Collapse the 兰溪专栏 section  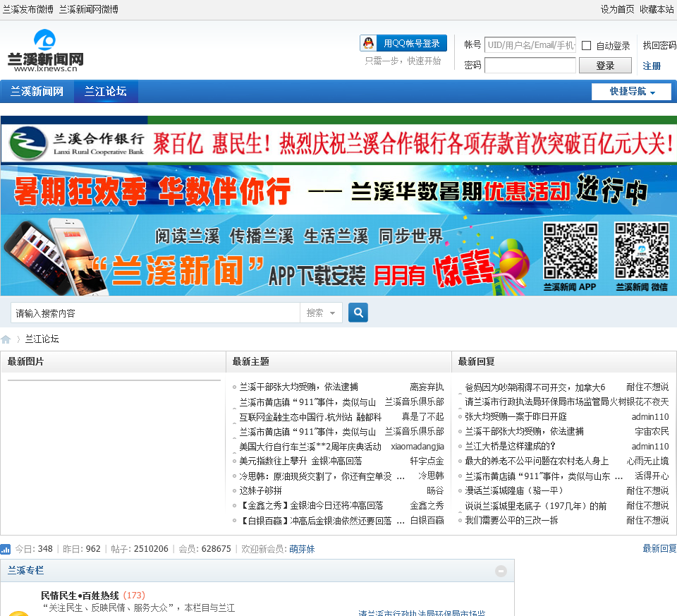click(x=501, y=571)
